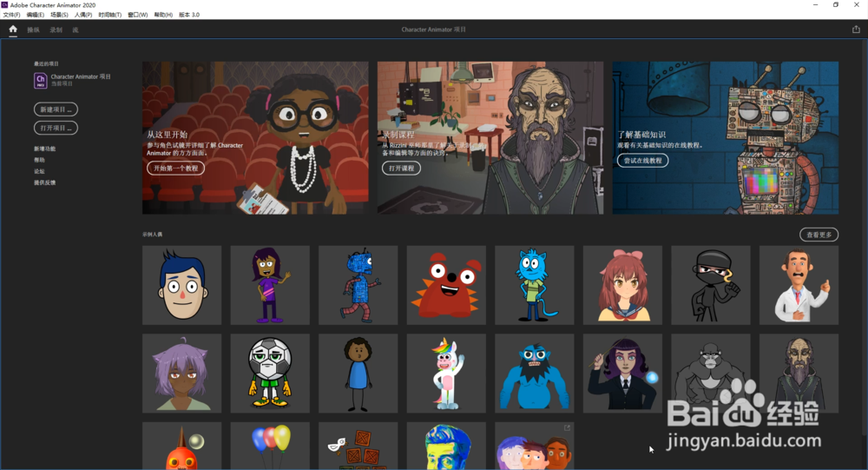
Task: Open the 帮助(H) menu
Action: 163,15
